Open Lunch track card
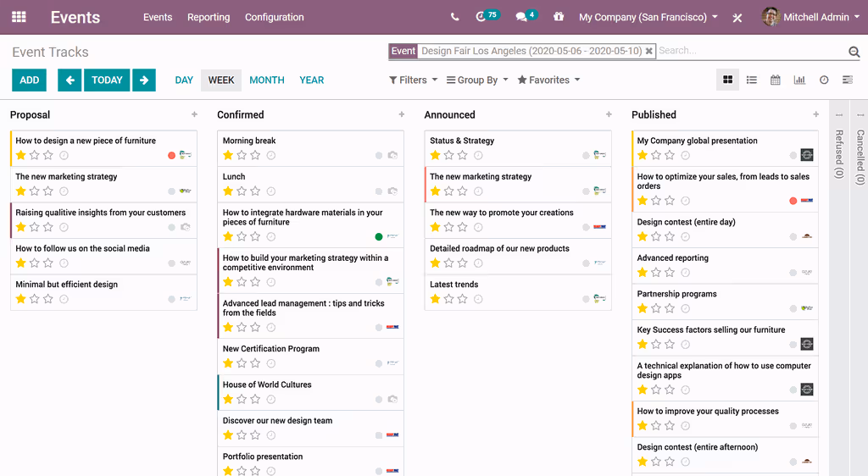The width and height of the screenshot is (868, 476). pyautogui.click(x=310, y=184)
